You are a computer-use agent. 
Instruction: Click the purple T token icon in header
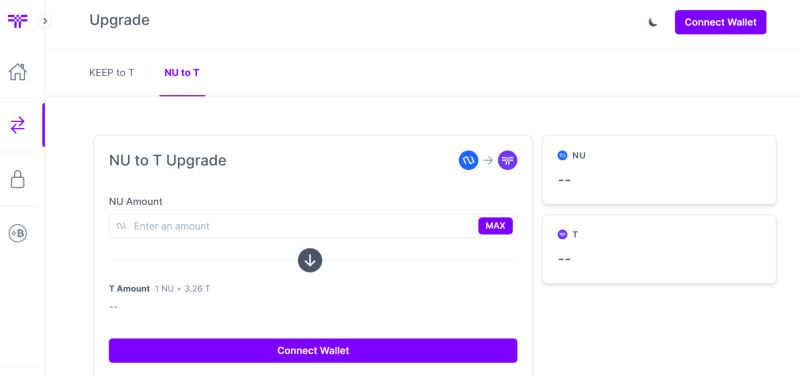click(x=508, y=160)
